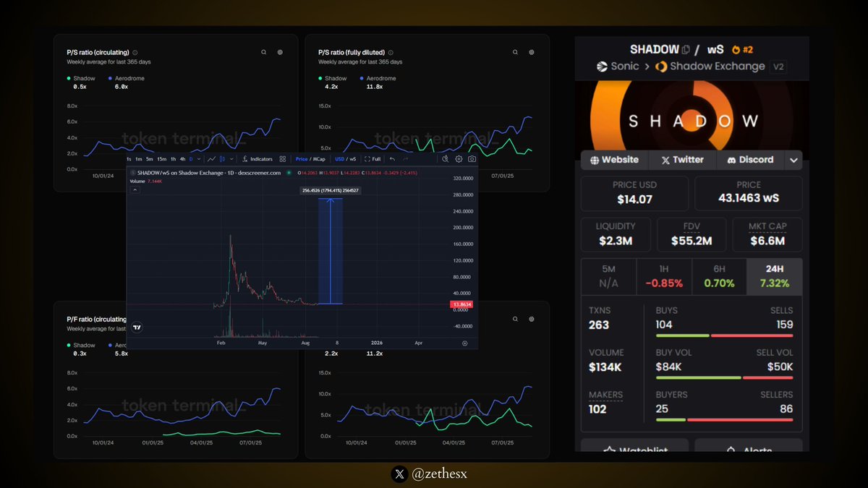Select the 5M timeframe tab
This screenshot has width=868, height=488.
pyautogui.click(x=608, y=276)
